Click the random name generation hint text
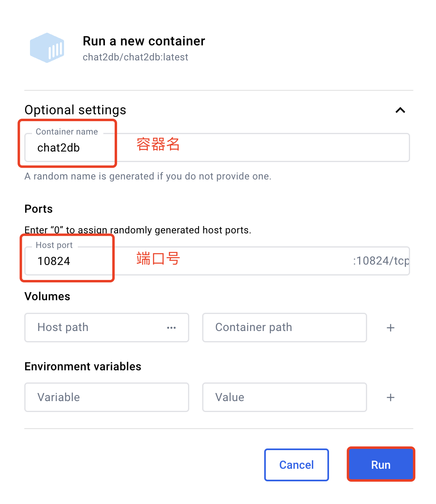This screenshot has width=436, height=504. coord(147,176)
